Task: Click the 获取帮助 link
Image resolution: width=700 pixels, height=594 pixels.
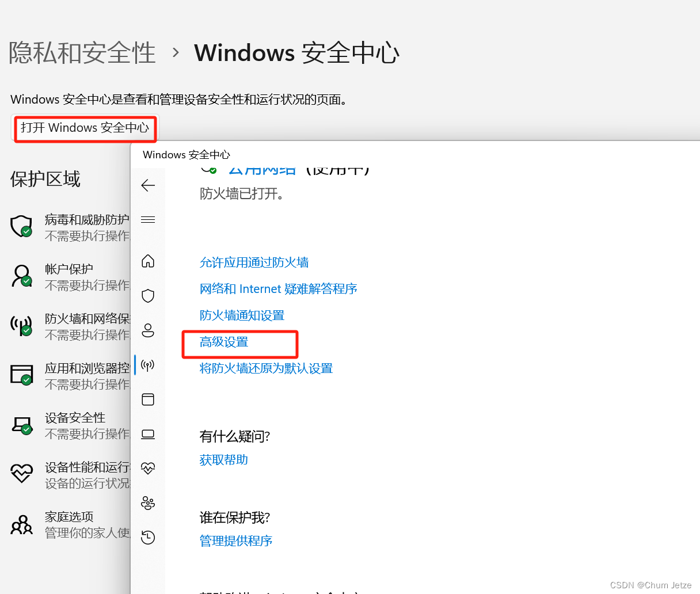Action: pos(223,460)
